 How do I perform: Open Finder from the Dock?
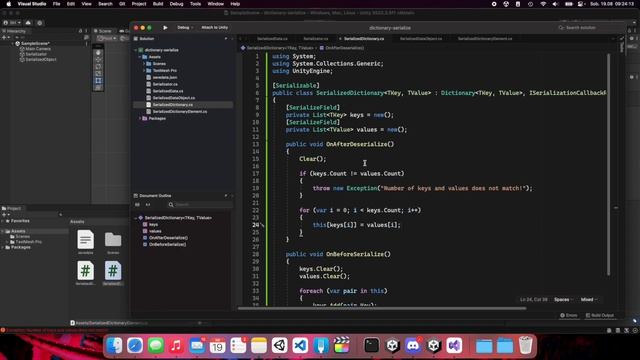[x=114, y=346]
